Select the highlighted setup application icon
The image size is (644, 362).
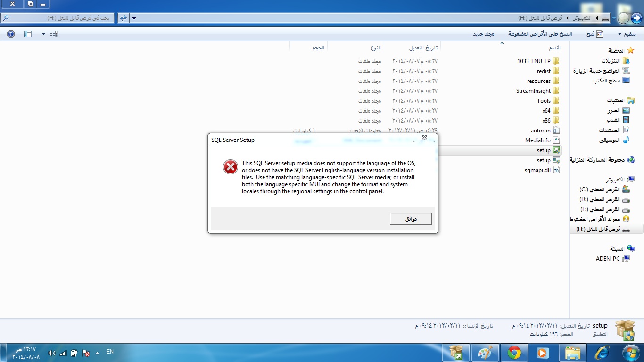(x=556, y=150)
